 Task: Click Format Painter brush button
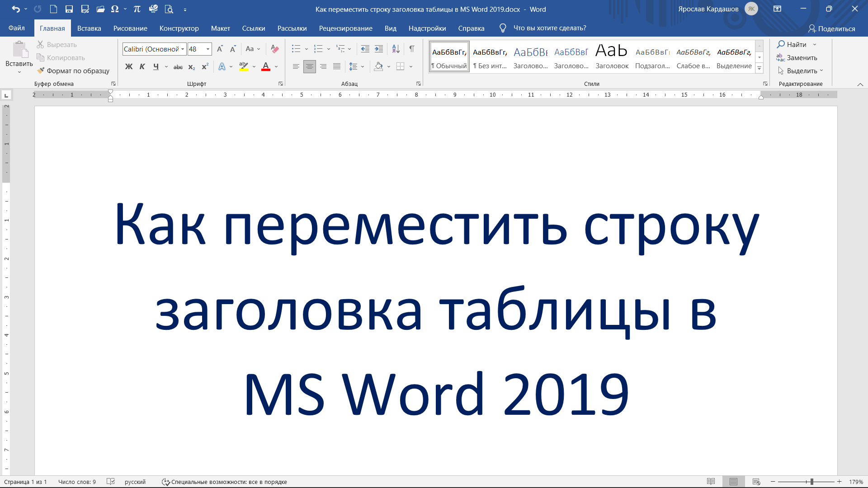point(73,70)
